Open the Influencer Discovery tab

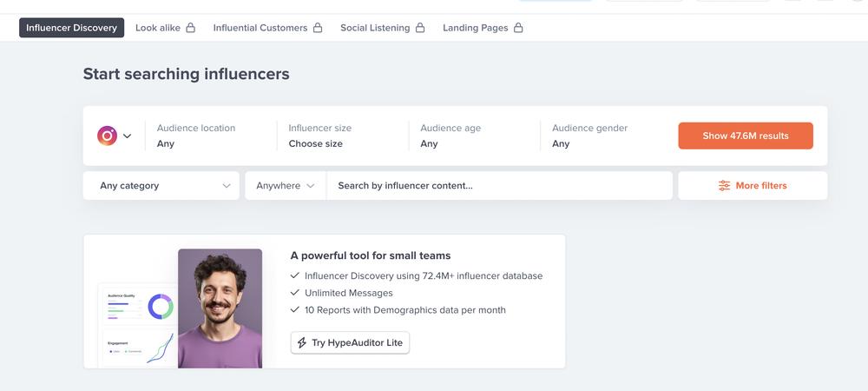click(x=71, y=28)
